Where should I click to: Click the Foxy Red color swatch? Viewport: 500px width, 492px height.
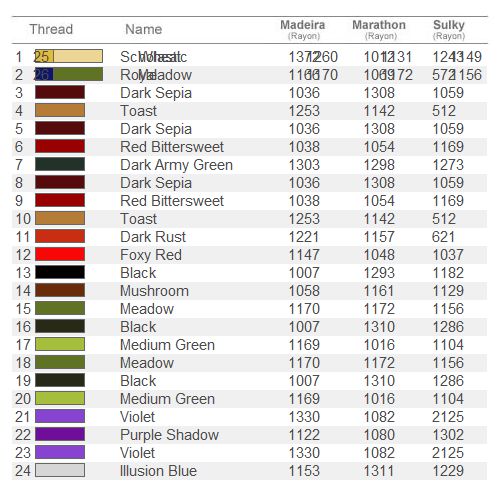(x=60, y=254)
